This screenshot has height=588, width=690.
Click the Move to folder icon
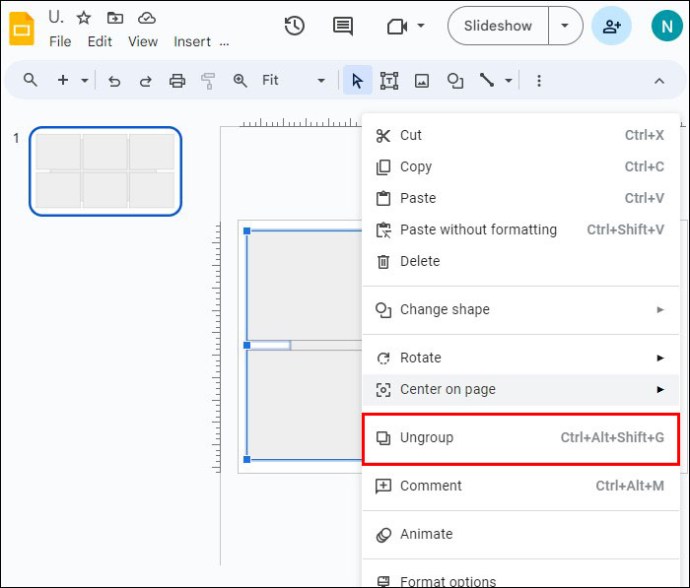(x=115, y=18)
